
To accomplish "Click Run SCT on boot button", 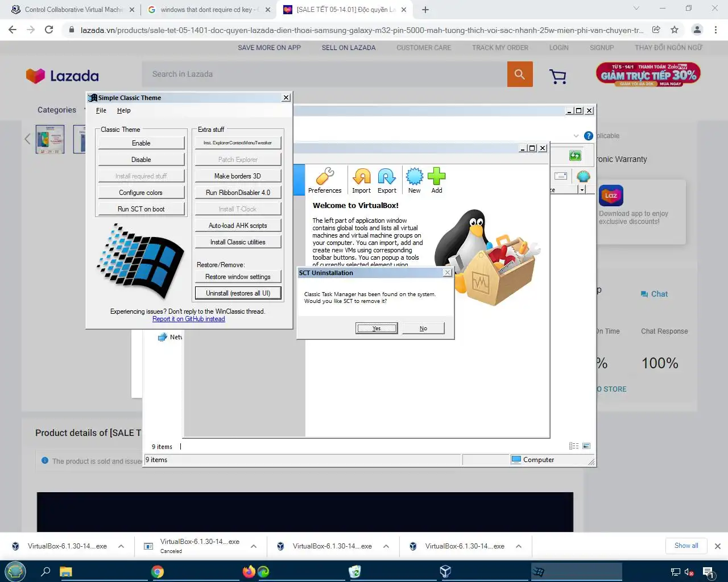I will tap(141, 209).
